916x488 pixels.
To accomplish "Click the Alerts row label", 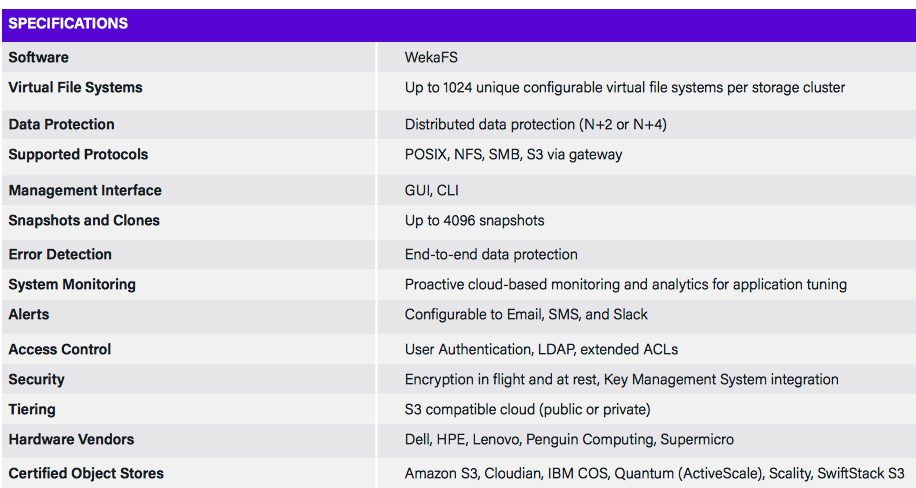I will click(29, 314).
